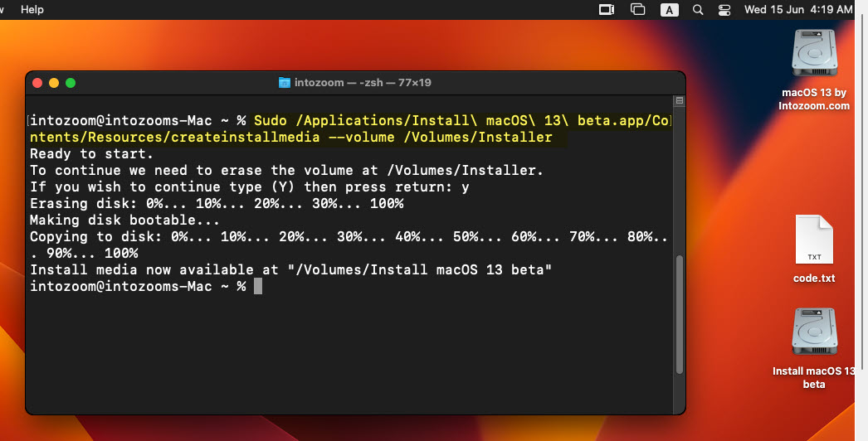Click the 'Install media now available' line
868x441 pixels.
click(290, 269)
